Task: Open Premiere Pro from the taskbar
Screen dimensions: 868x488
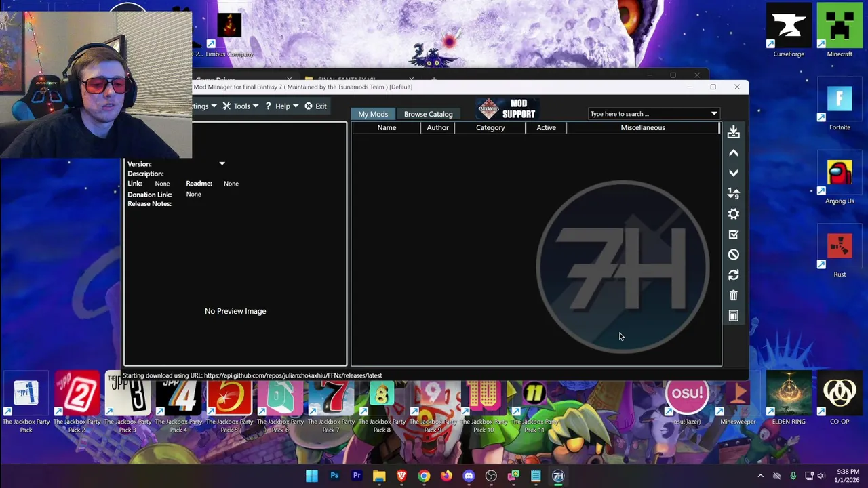Action: pyautogui.click(x=357, y=476)
